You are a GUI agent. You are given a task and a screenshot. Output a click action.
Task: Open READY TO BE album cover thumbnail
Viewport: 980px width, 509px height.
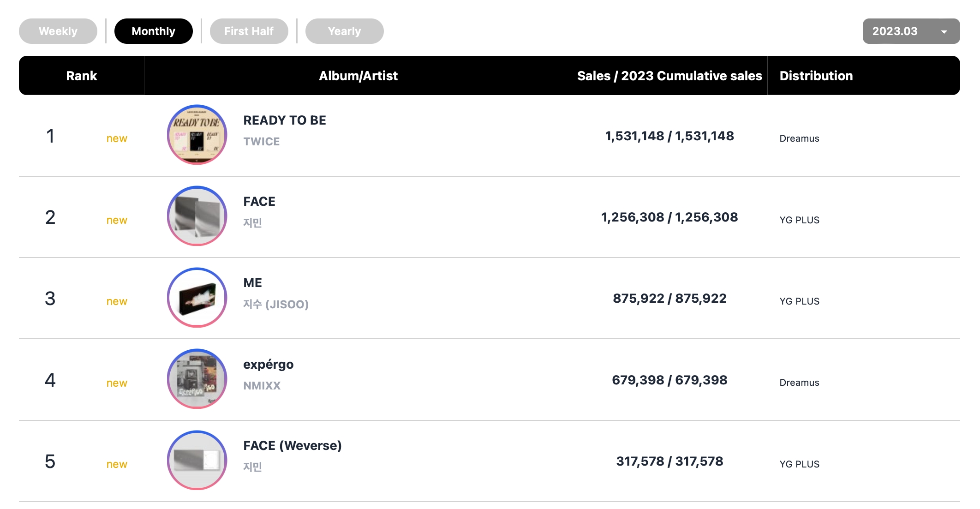tap(197, 135)
